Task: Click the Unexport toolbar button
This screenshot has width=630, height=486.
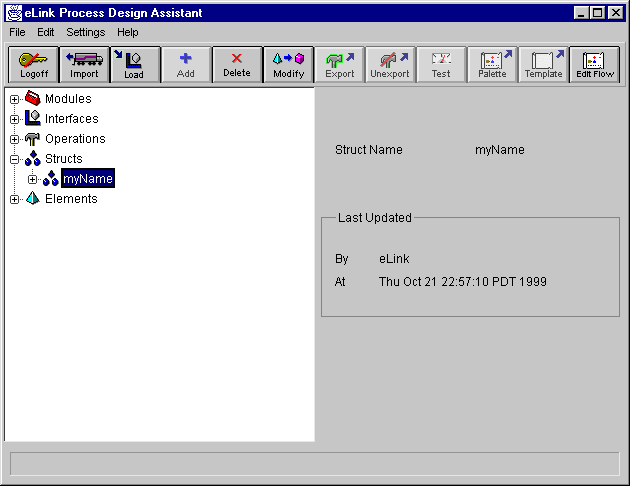Action: point(390,65)
